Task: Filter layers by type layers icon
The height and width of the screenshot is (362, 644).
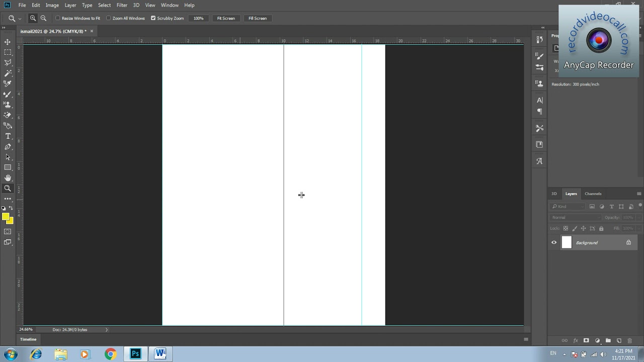Action: click(611, 206)
